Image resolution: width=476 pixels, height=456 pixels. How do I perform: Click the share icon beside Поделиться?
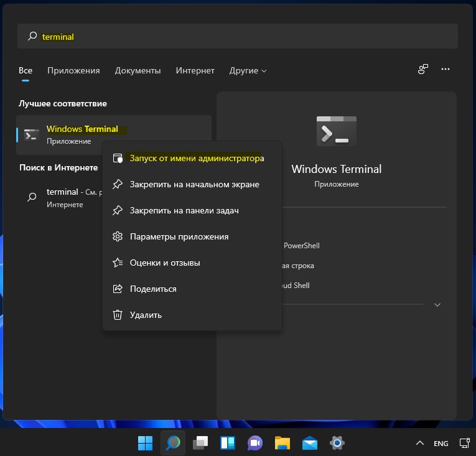(118, 289)
